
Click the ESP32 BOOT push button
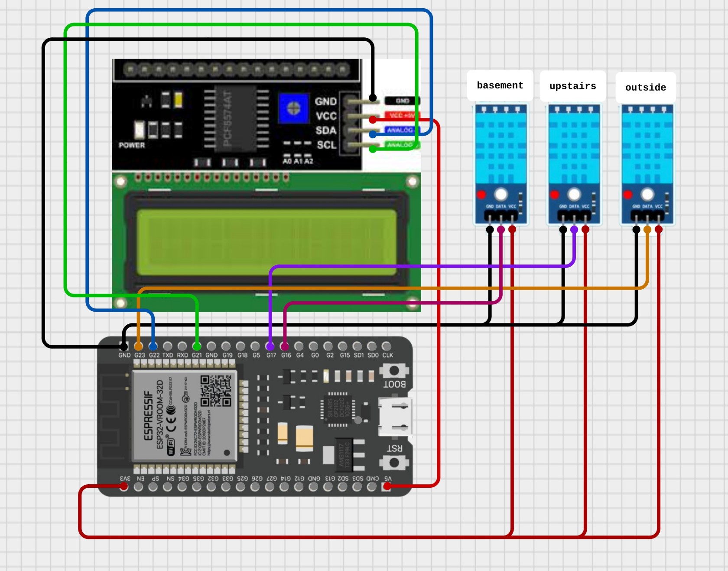[x=394, y=371]
